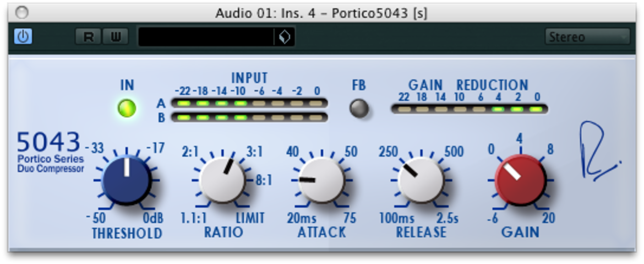Open the preset browser diamond icon
The image size is (644, 264).
284,37
